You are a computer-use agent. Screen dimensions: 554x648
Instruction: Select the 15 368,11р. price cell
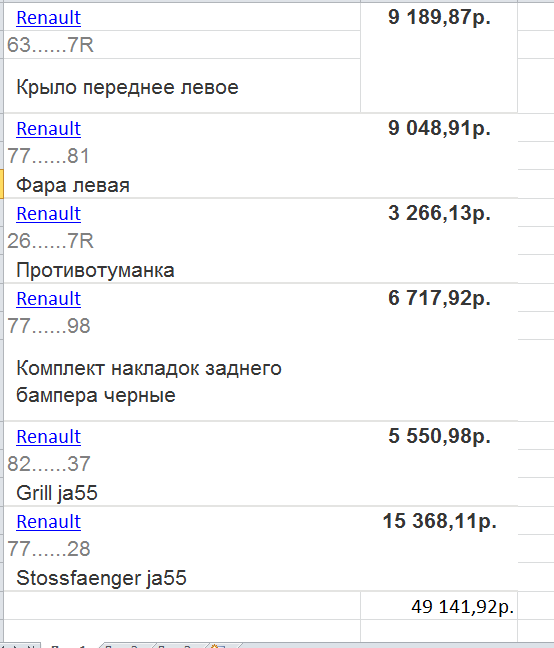tap(439, 548)
